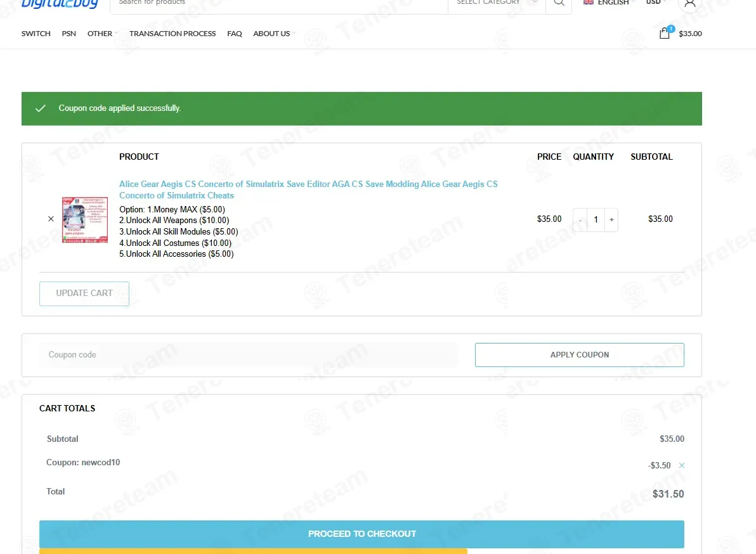Focus the Coupon code field
The width and height of the screenshot is (756, 554).
[x=249, y=355]
